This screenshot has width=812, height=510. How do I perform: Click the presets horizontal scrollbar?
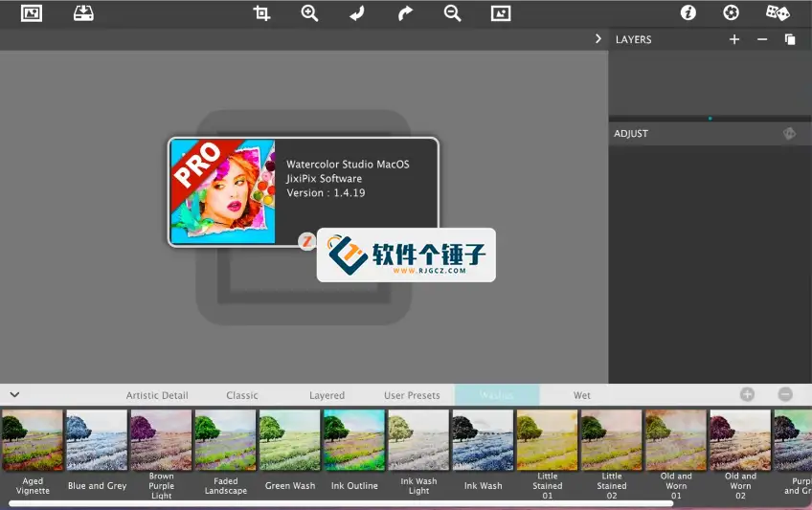point(341,503)
